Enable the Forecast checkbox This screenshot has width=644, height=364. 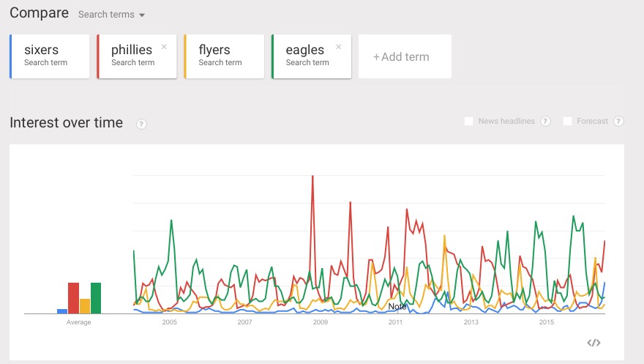(x=567, y=122)
